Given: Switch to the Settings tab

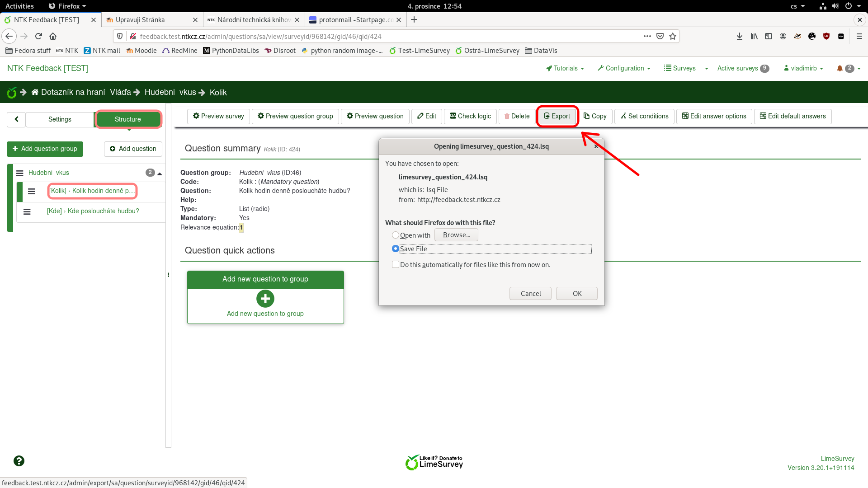Looking at the screenshot, I should point(59,119).
